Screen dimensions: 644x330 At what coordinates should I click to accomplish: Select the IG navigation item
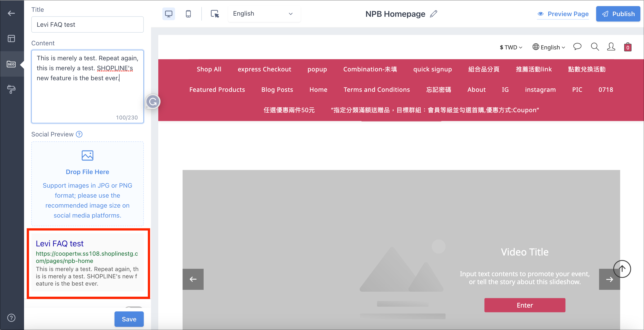[505, 90]
